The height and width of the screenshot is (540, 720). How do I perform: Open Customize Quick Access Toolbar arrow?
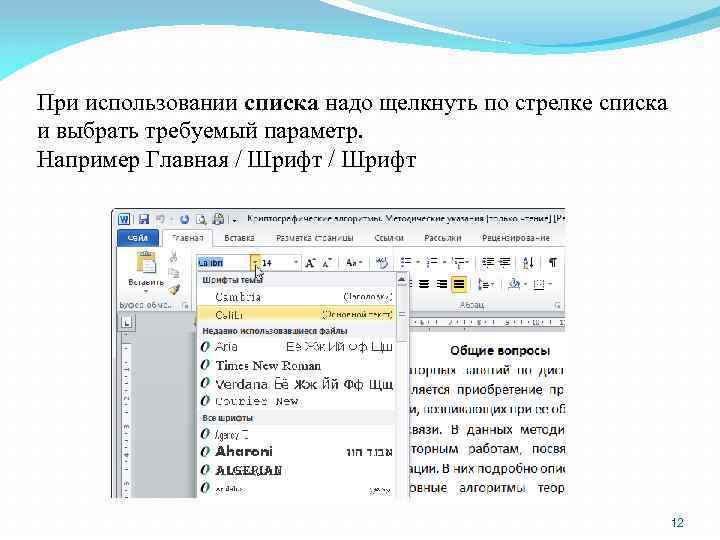[x=235, y=220]
